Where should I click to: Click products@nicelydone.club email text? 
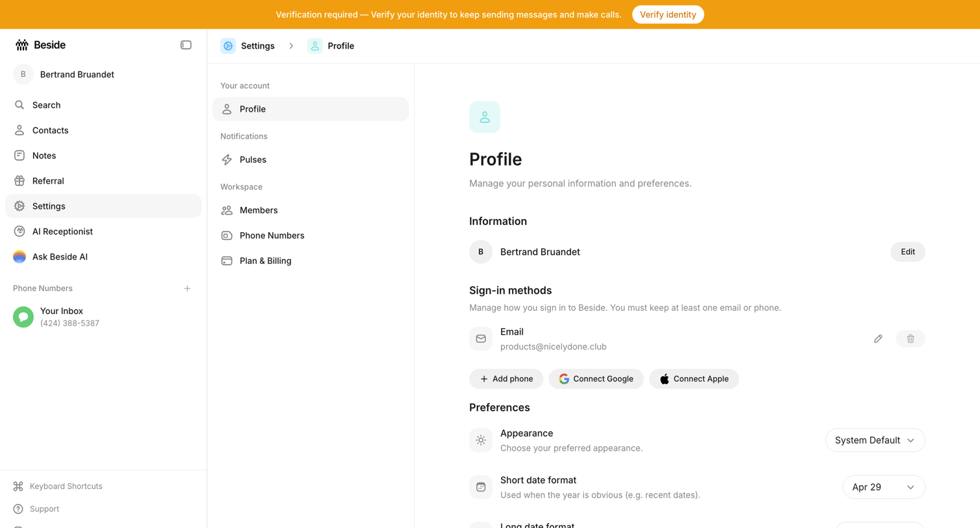(x=554, y=347)
